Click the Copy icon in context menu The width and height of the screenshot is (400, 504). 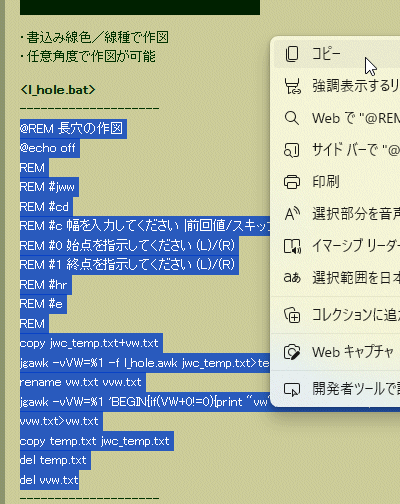292,54
